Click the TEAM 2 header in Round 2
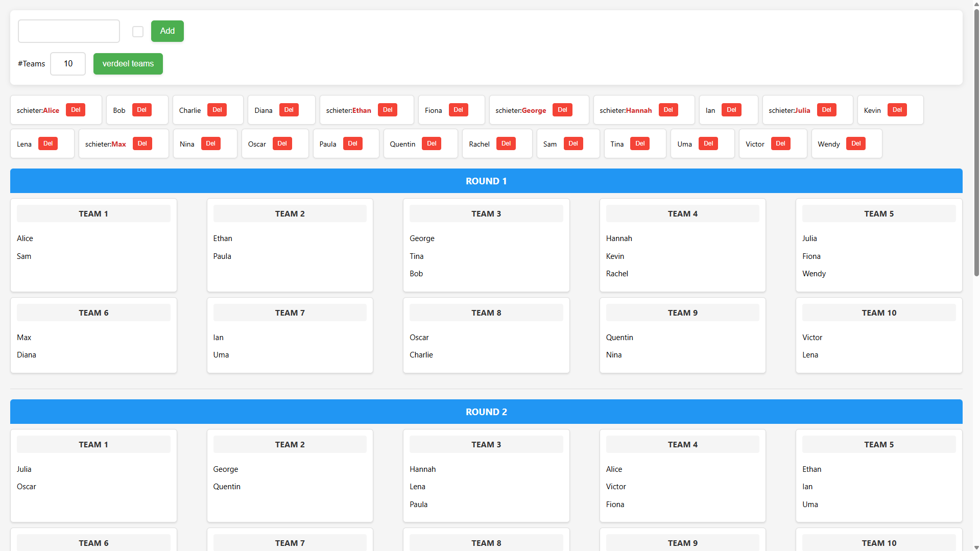This screenshot has width=980, height=551. point(290,444)
